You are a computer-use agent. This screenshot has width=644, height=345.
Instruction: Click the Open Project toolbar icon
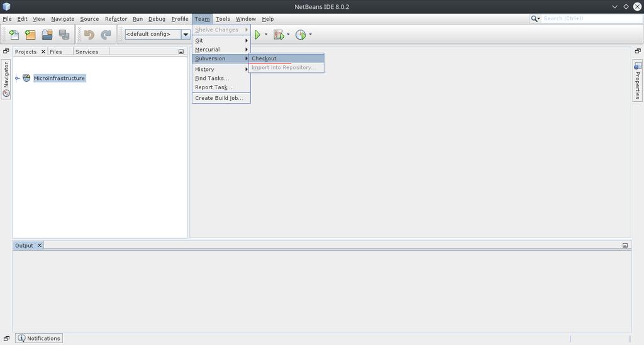tap(47, 35)
